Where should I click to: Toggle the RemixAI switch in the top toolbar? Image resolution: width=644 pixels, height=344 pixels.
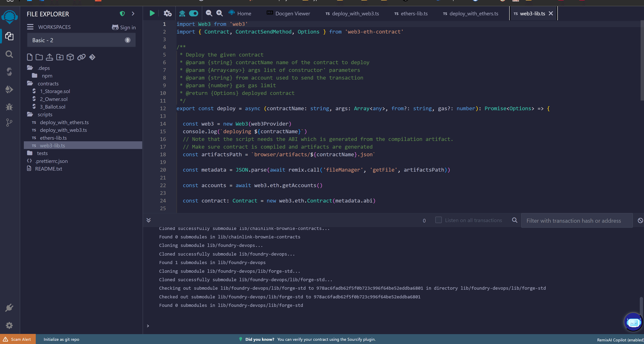194,13
